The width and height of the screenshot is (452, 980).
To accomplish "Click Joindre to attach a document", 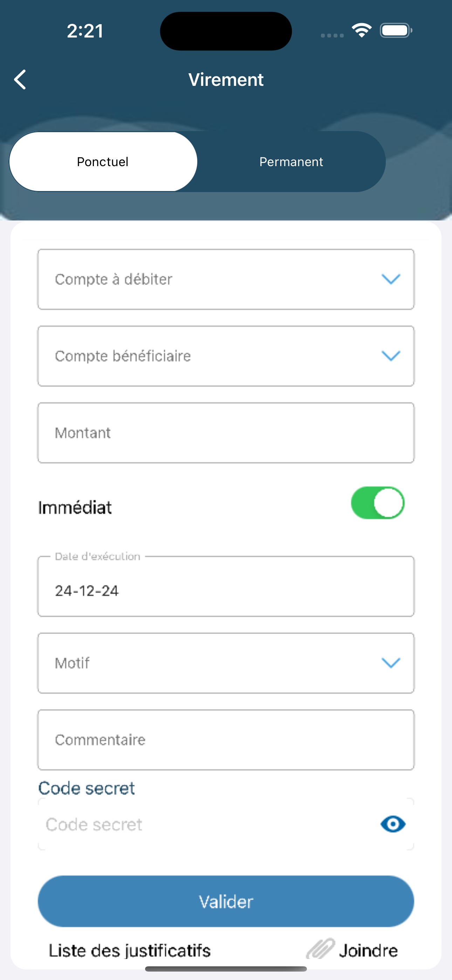I will point(368,950).
